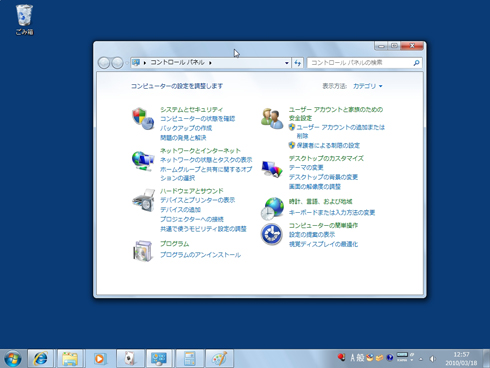Open コンピューターの状態を確認 link
The image size is (490, 368).
tap(197, 119)
